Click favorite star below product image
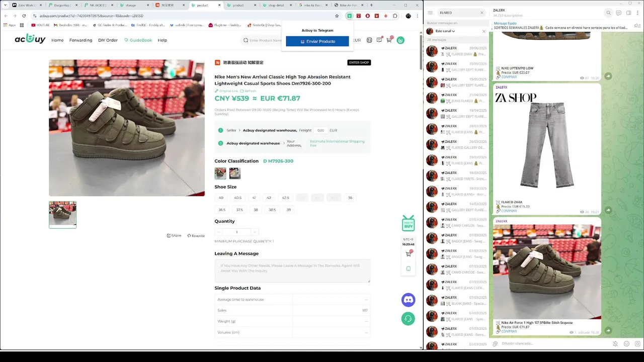This screenshot has width=644, height=362. pos(196,236)
